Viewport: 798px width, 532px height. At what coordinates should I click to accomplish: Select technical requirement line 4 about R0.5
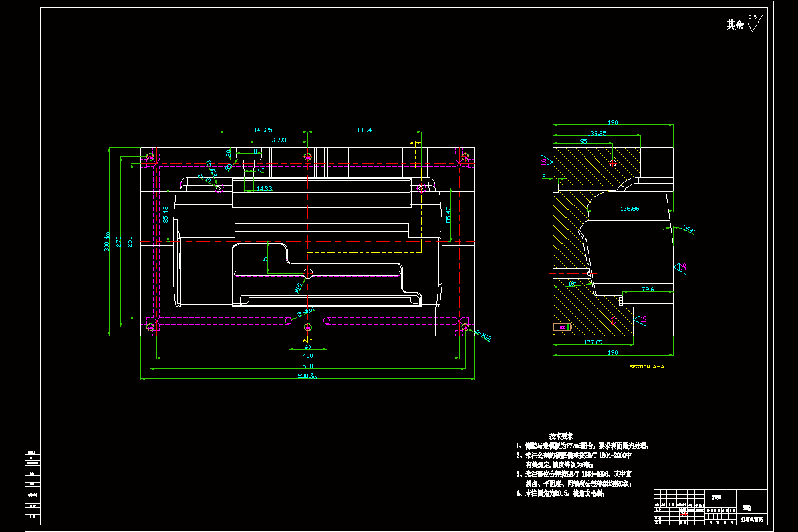(560, 493)
